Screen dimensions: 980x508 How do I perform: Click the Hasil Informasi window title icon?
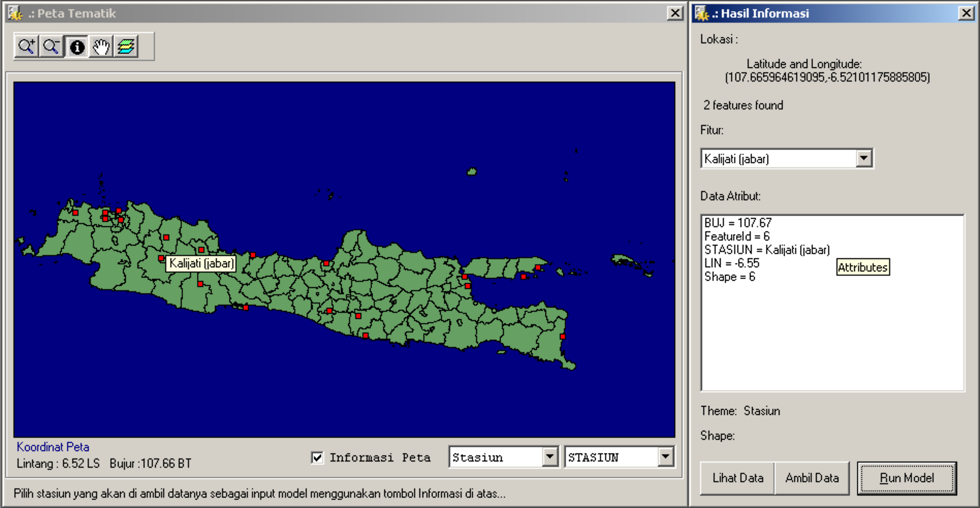[x=702, y=13]
